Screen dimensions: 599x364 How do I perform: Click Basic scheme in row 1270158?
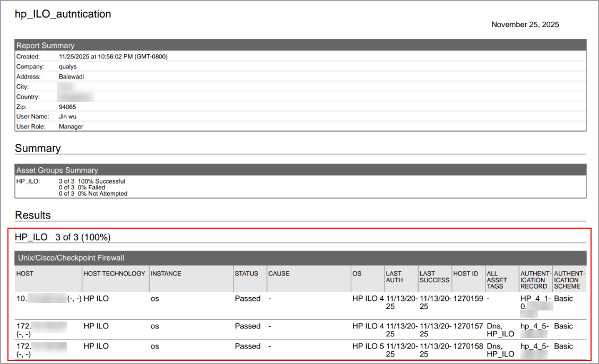coord(563,346)
